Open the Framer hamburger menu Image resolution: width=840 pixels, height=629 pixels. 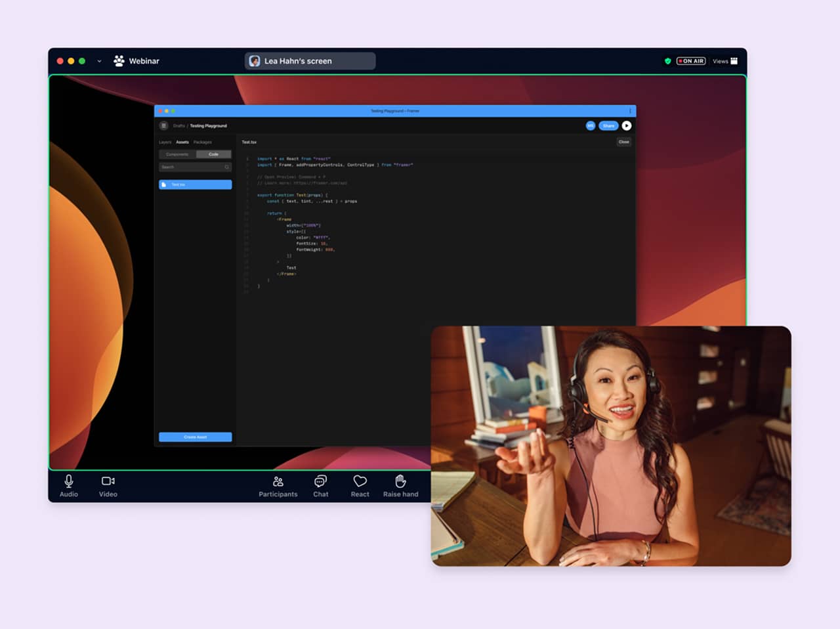coord(164,125)
